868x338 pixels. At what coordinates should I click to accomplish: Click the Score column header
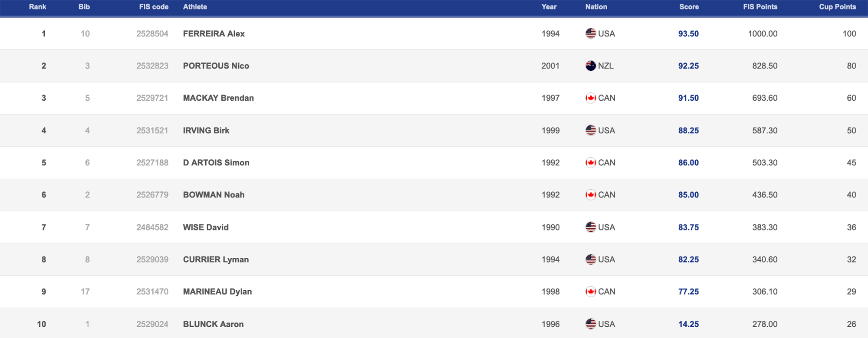689,7
